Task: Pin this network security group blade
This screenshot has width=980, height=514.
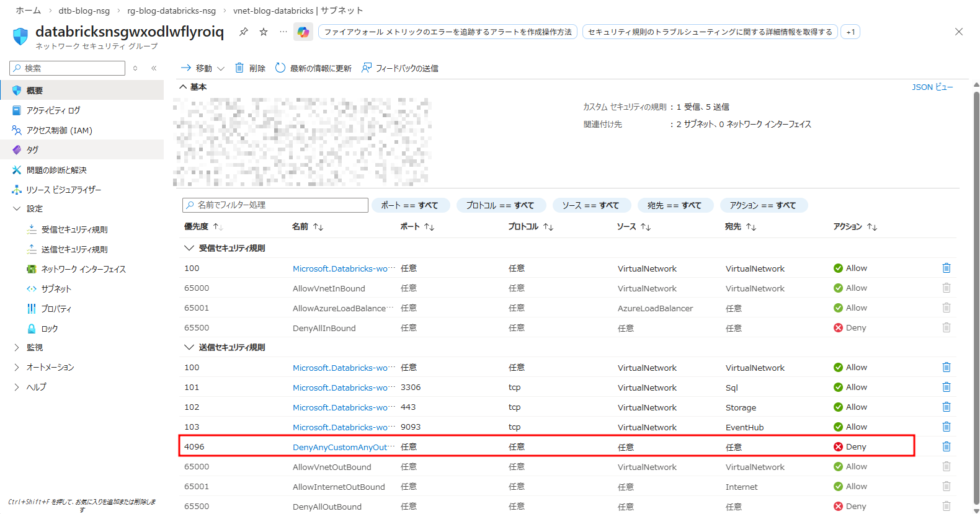Action: [244, 32]
